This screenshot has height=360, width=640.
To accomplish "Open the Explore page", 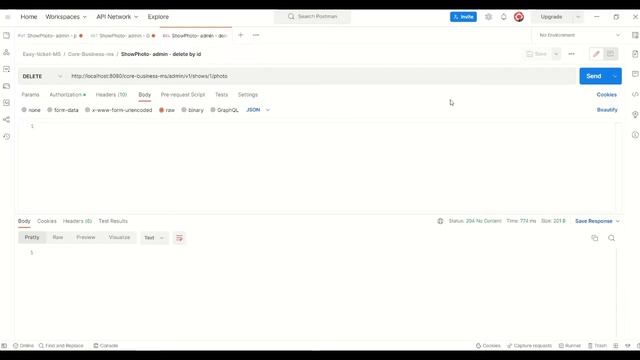I will point(158,17).
